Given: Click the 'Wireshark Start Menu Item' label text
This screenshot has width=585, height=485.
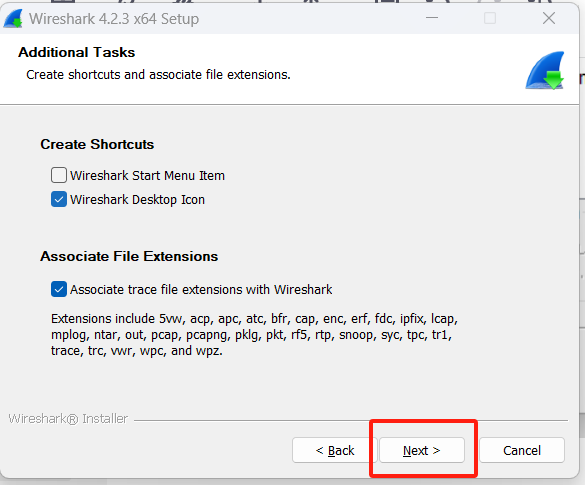Looking at the screenshot, I should tap(147, 175).
